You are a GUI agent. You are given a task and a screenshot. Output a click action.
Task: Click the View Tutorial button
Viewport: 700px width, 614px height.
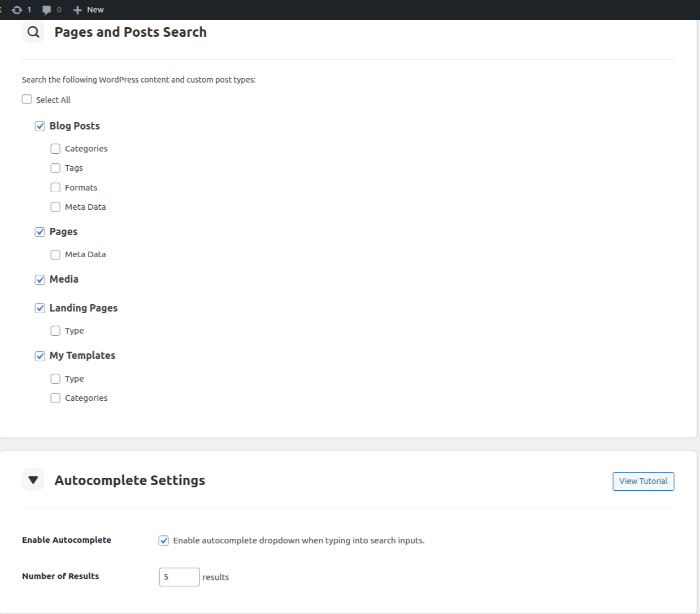tap(643, 481)
